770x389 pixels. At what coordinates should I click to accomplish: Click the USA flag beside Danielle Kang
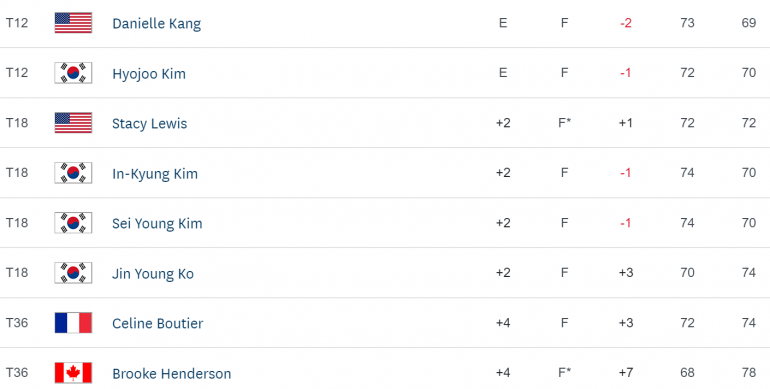(x=73, y=23)
